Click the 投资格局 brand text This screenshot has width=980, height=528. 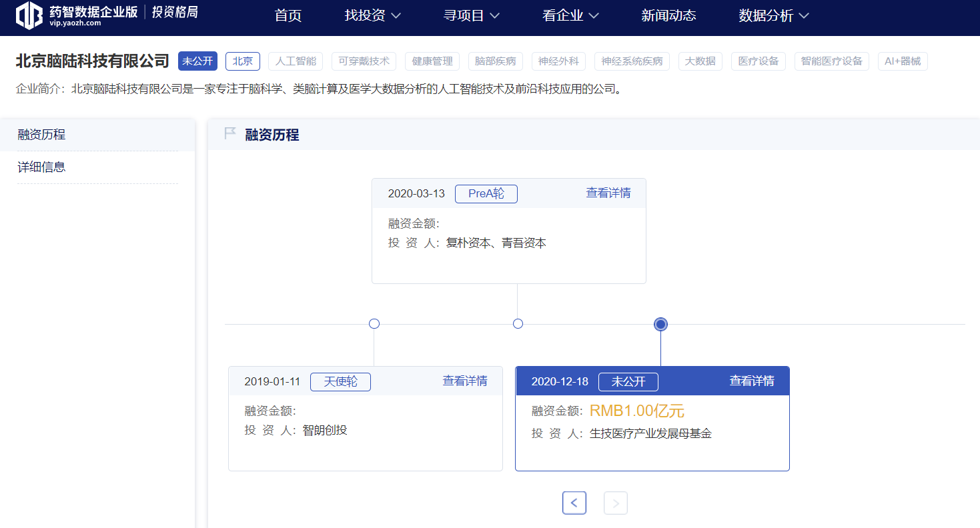click(174, 13)
